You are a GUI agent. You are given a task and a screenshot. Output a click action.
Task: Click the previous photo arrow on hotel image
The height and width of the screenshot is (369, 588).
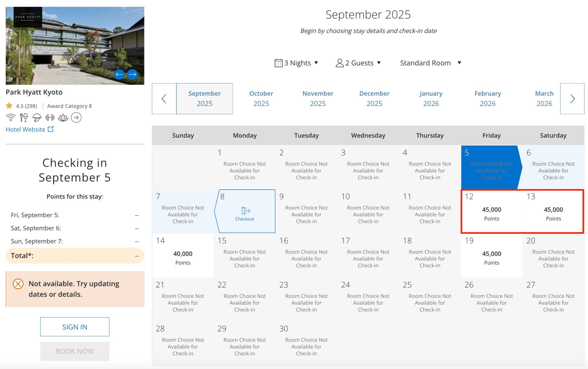tap(119, 74)
